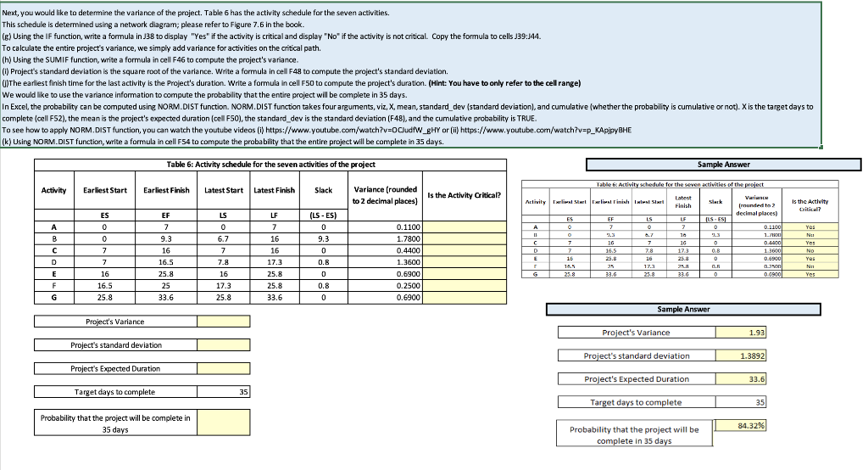Click the 'Earliest Finish' header in the main table
The height and width of the screenshot is (470, 868).
pyautogui.click(x=166, y=190)
